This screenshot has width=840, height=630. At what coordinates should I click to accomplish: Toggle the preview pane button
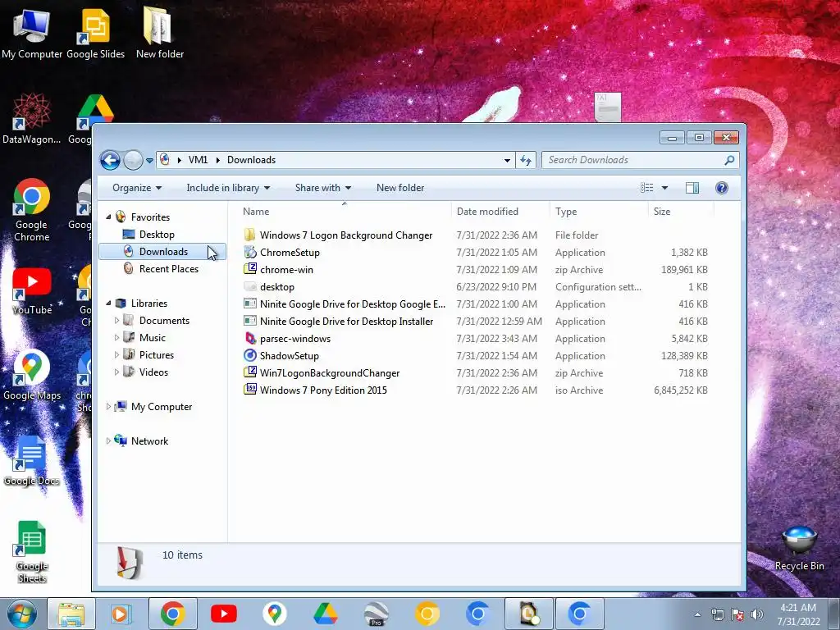click(692, 188)
